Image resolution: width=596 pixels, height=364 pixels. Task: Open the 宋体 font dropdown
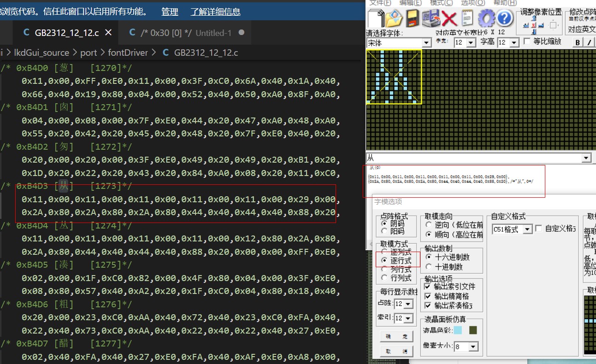coord(427,43)
